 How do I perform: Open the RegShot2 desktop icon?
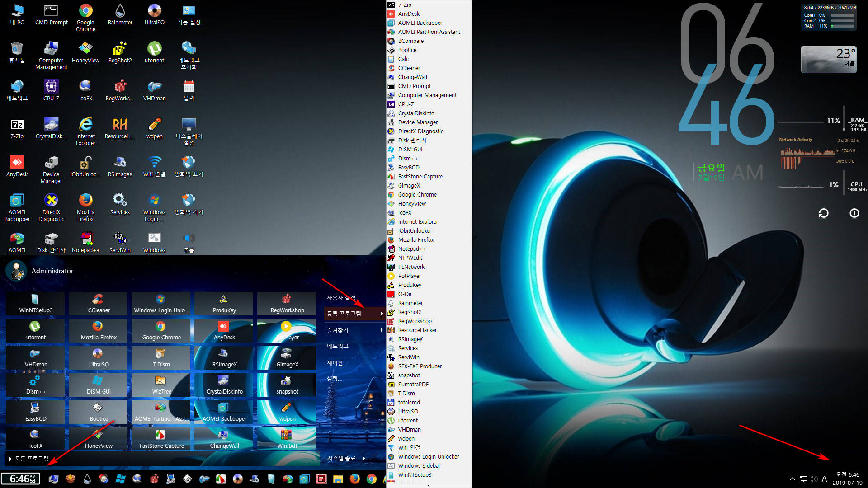tap(120, 52)
